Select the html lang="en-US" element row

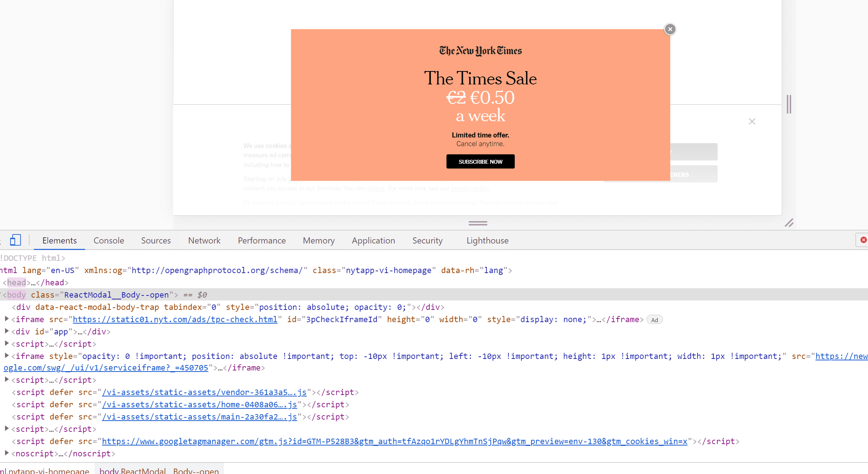[x=434, y=270]
